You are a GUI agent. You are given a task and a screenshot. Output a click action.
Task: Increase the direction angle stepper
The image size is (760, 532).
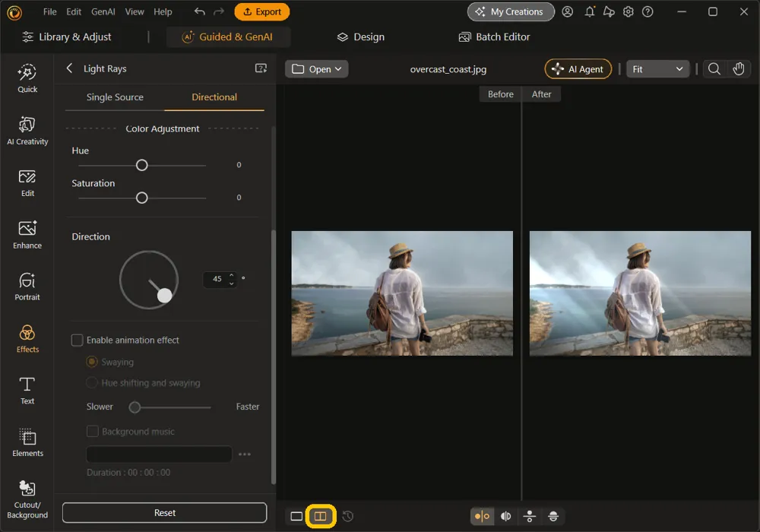point(232,274)
